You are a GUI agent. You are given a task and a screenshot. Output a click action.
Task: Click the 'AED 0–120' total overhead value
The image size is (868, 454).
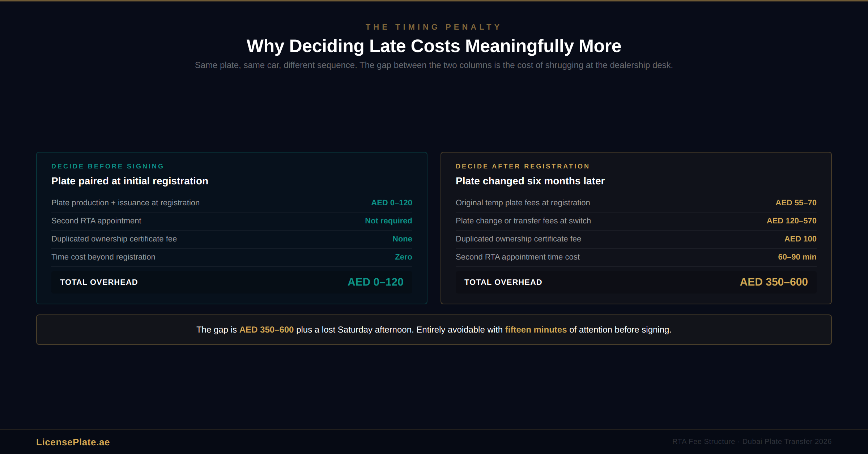375,282
